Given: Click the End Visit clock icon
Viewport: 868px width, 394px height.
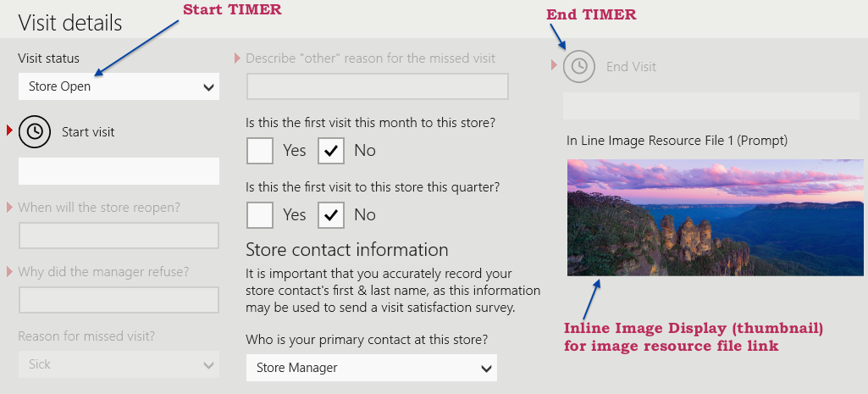Looking at the screenshot, I should click(x=578, y=66).
